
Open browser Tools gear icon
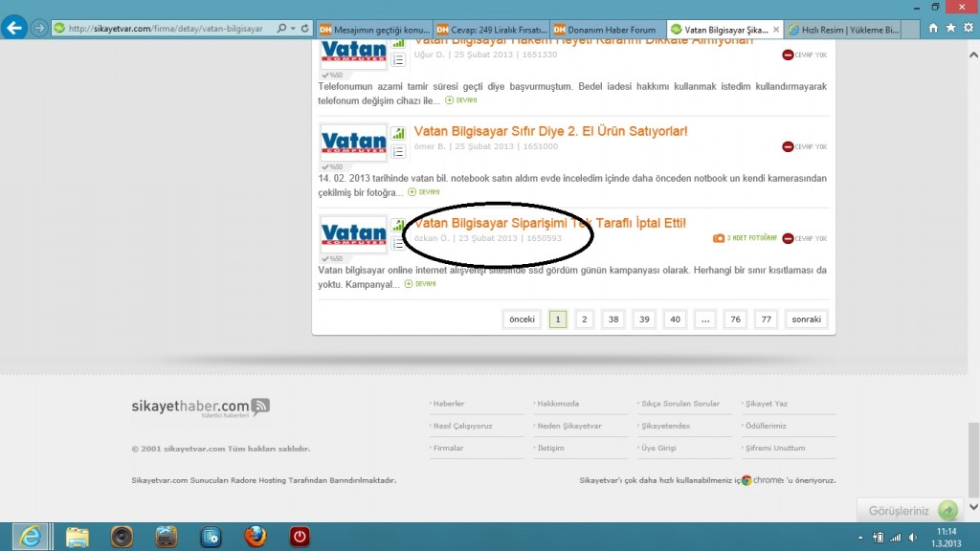[x=969, y=28]
